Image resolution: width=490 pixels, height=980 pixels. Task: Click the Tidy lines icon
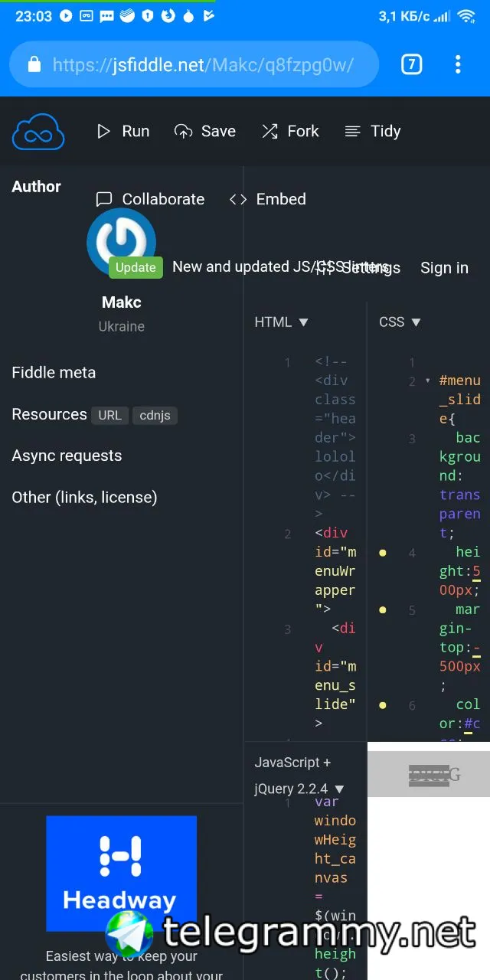coord(352,132)
